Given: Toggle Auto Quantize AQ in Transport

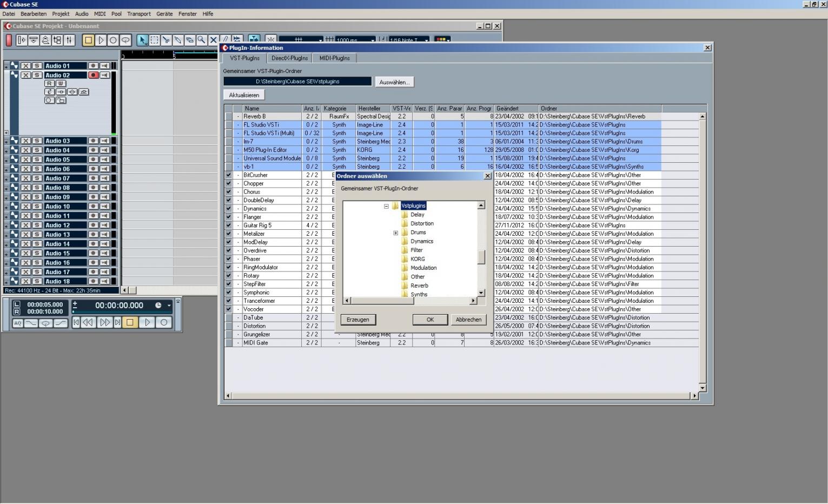Looking at the screenshot, I should tap(17, 323).
